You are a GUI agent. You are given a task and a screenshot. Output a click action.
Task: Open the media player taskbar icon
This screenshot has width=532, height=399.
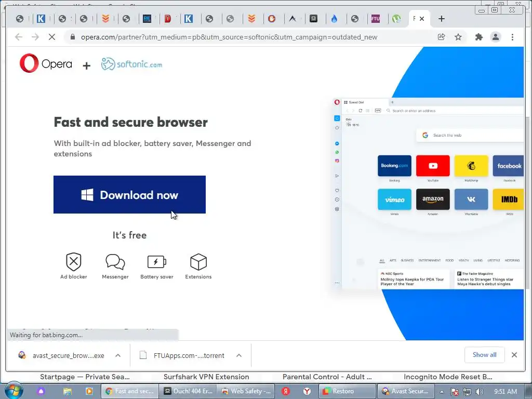[x=89, y=391]
